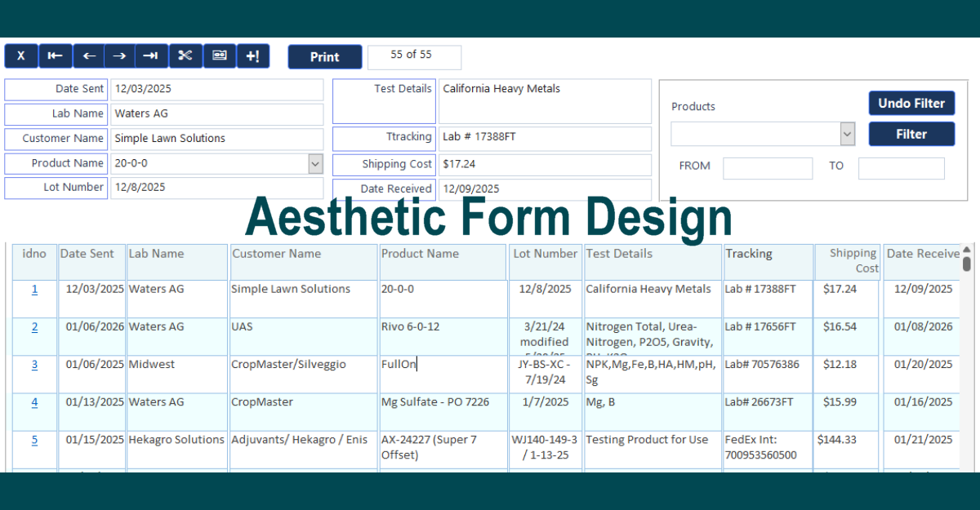Click the Lab# 70576386 tracking cell
The width and height of the screenshot is (980, 510).
pos(768,374)
